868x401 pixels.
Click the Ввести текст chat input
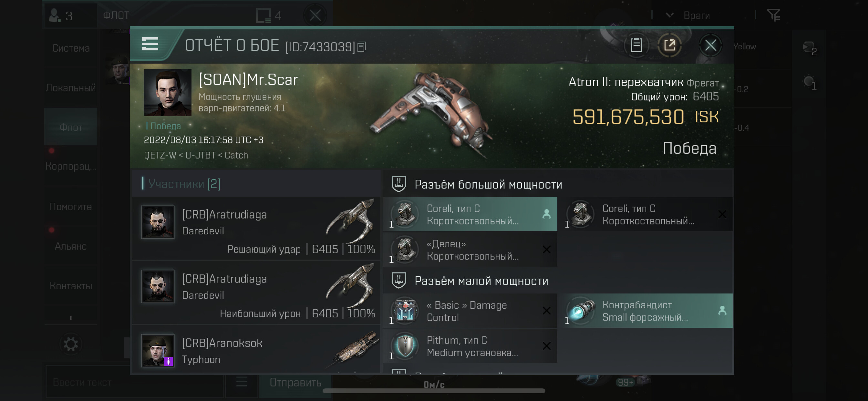tap(135, 383)
